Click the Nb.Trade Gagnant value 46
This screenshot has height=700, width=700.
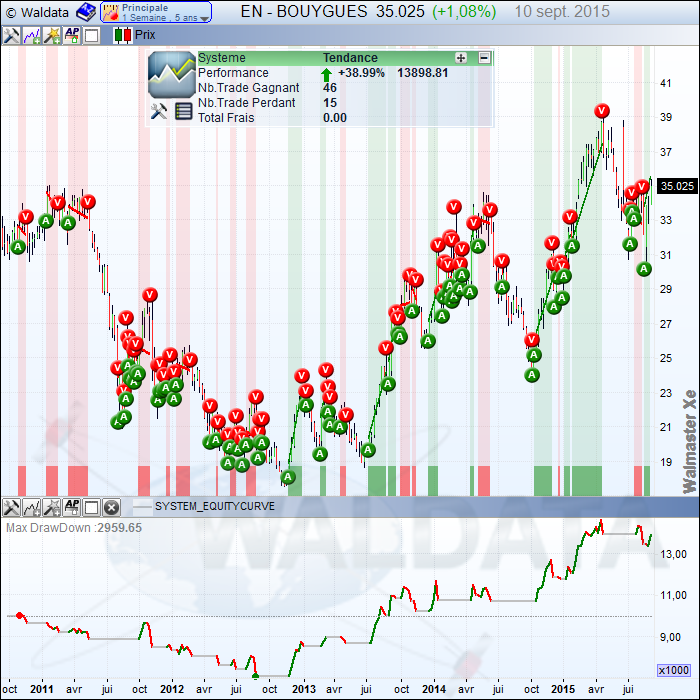(330, 88)
